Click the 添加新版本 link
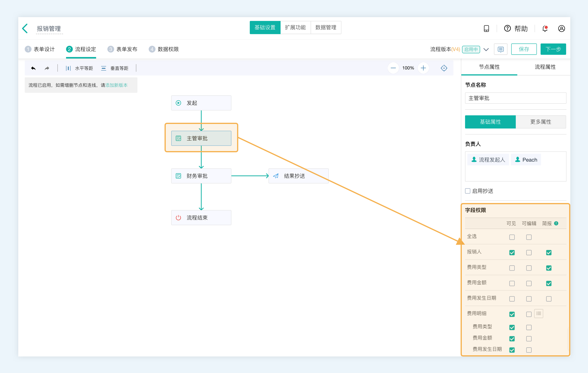This screenshot has height=373, width=588. pyautogui.click(x=116, y=85)
